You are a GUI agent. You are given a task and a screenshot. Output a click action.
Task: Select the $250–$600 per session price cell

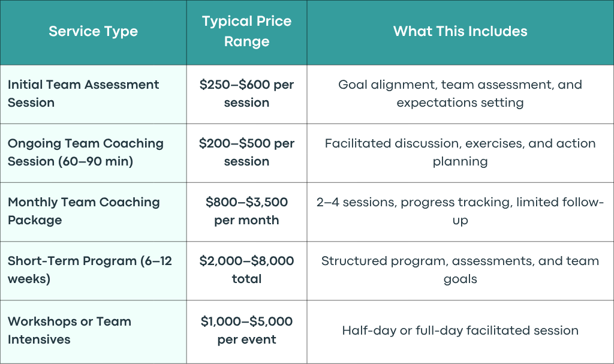(246, 94)
